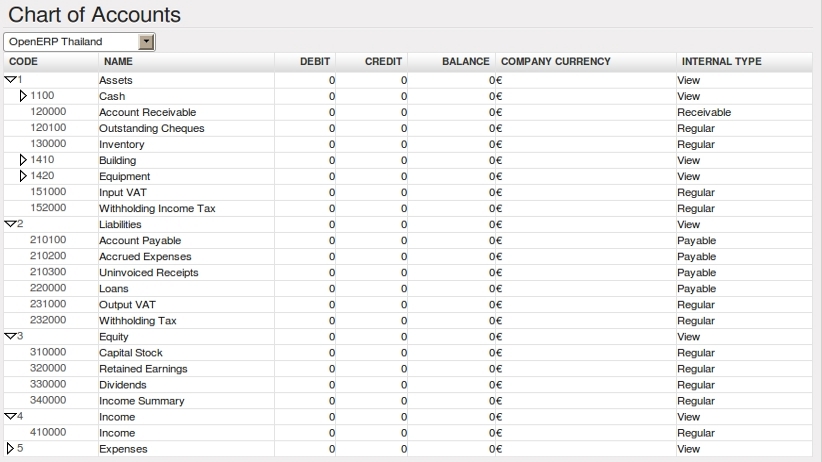The image size is (822, 462).
Task: Collapse the Assets account group
Action: click(x=10, y=80)
